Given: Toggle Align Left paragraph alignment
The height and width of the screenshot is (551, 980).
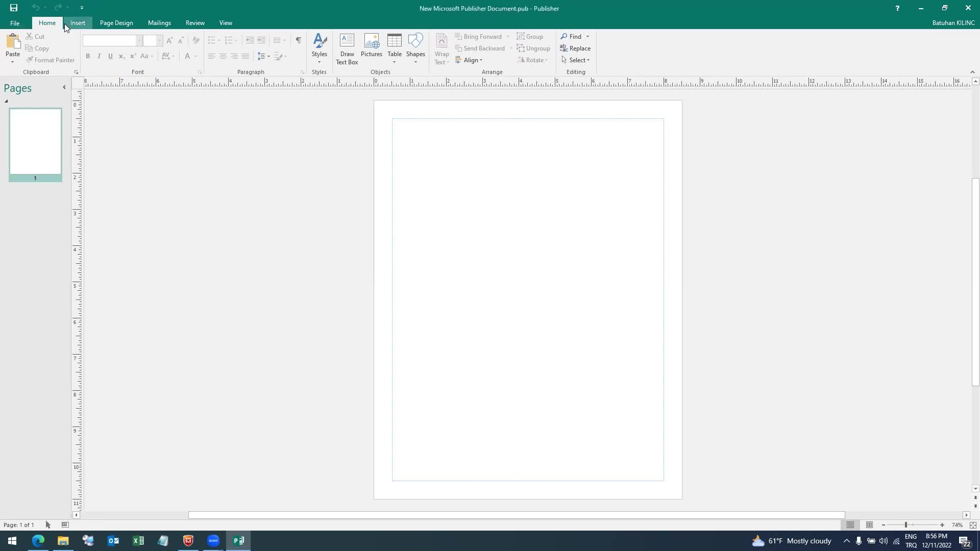Looking at the screenshot, I should click(211, 56).
